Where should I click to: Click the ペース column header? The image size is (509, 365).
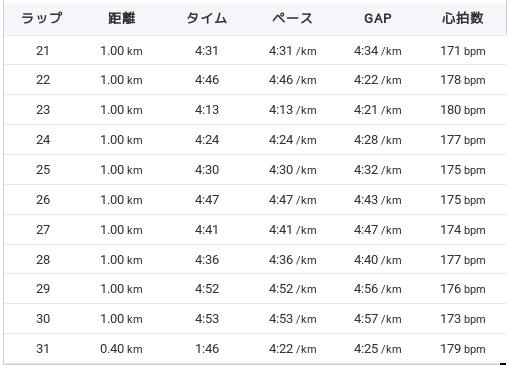pos(292,18)
